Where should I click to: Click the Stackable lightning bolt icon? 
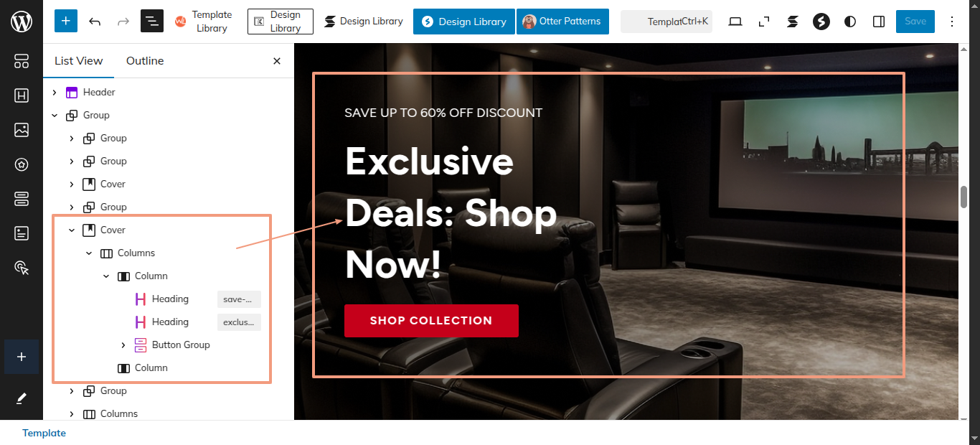point(821,22)
